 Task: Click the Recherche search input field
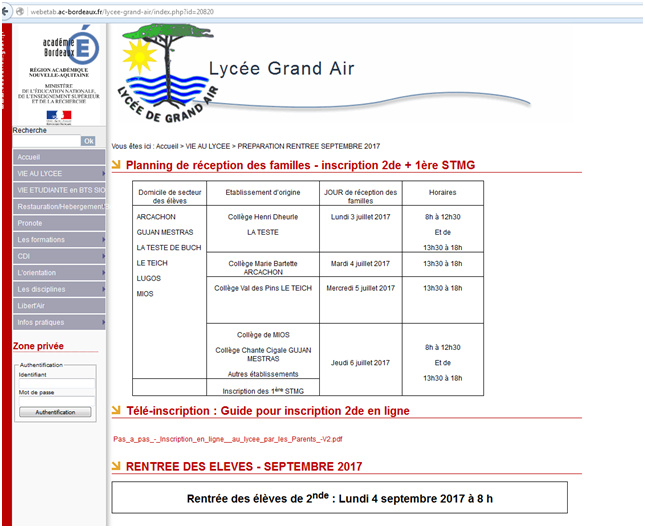tap(46, 141)
